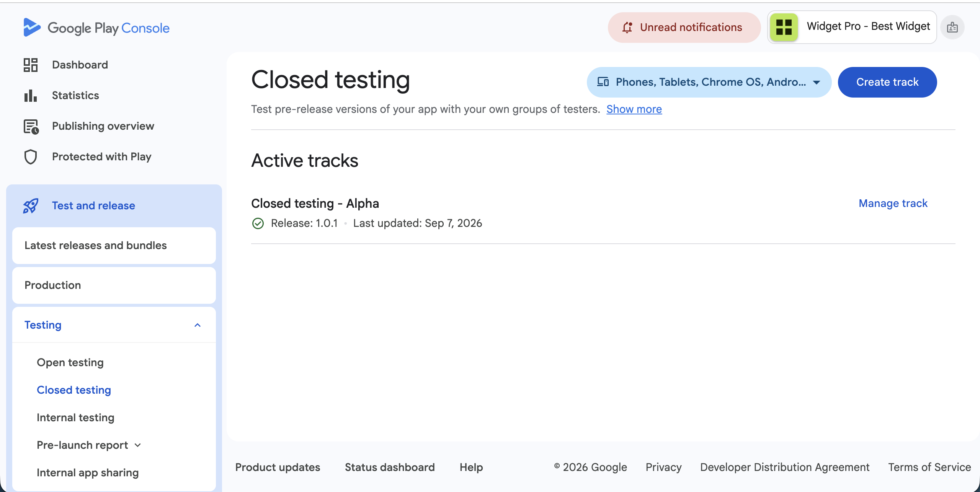Open Terms of Service link
Screen dimensions: 980x492
(x=929, y=468)
